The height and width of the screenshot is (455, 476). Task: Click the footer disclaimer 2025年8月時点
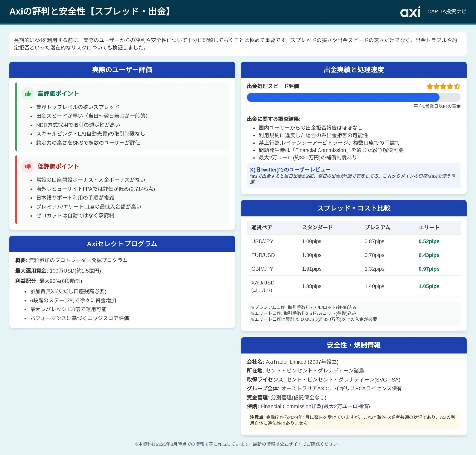click(x=238, y=444)
